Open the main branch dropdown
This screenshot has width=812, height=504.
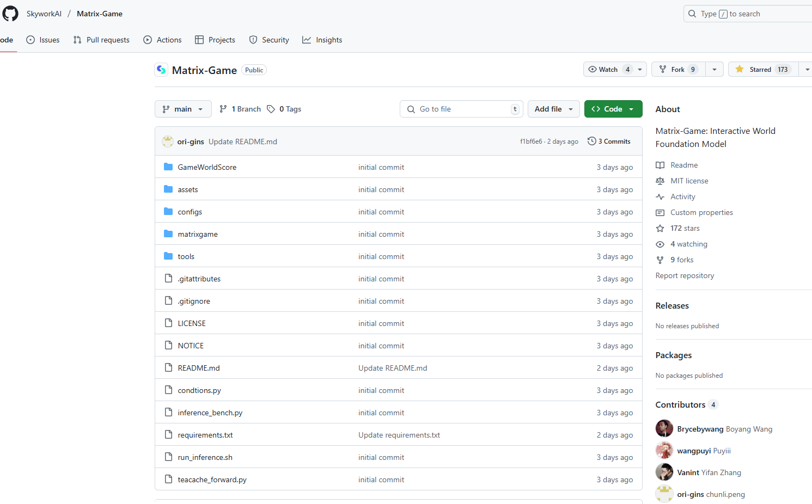pyautogui.click(x=183, y=109)
